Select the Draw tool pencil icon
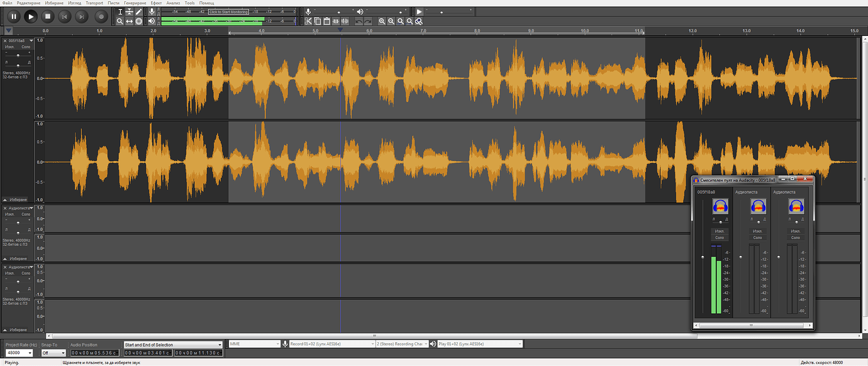The height and width of the screenshot is (366, 868). click(x=139, y=11)
